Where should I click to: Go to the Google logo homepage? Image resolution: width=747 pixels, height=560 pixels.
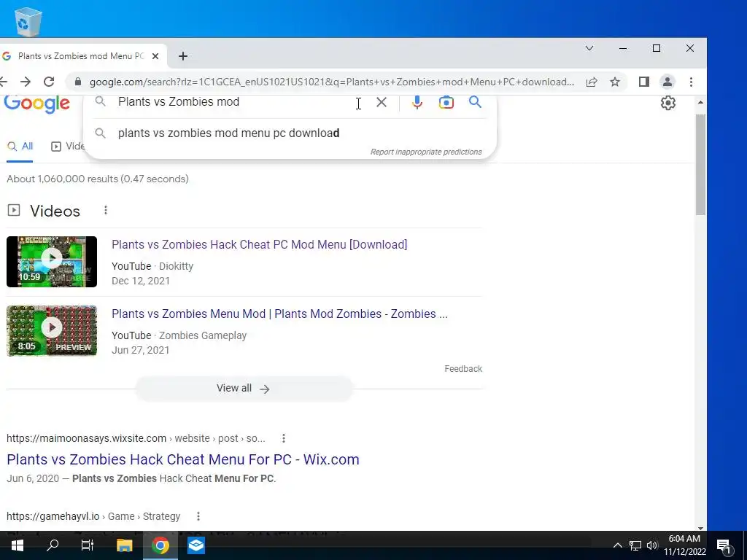pyautogui.click(x=37, y=104)
